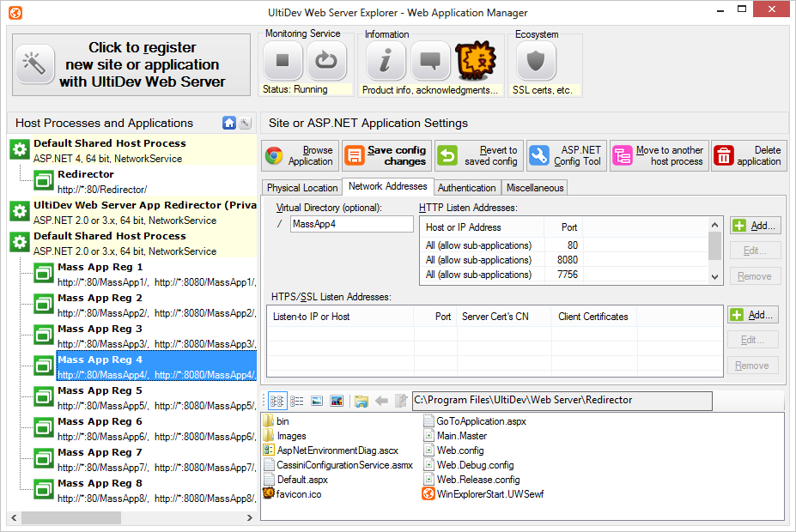Viewport: 796px width, 532px height.
Task: Click Host or IP Address column header
Action: [x=482, y=227]
